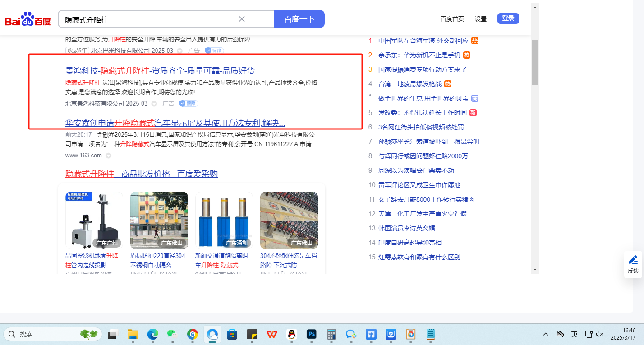Open WPS Office from the taskbar
This screenshot has height=345, width=644.
click(x=271, y=334)
